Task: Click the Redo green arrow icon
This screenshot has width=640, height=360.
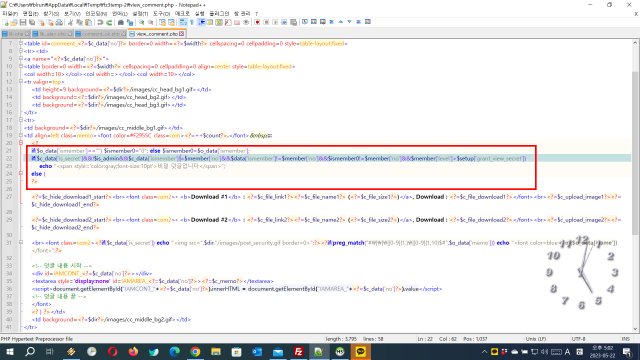Action: pos(109,22)
